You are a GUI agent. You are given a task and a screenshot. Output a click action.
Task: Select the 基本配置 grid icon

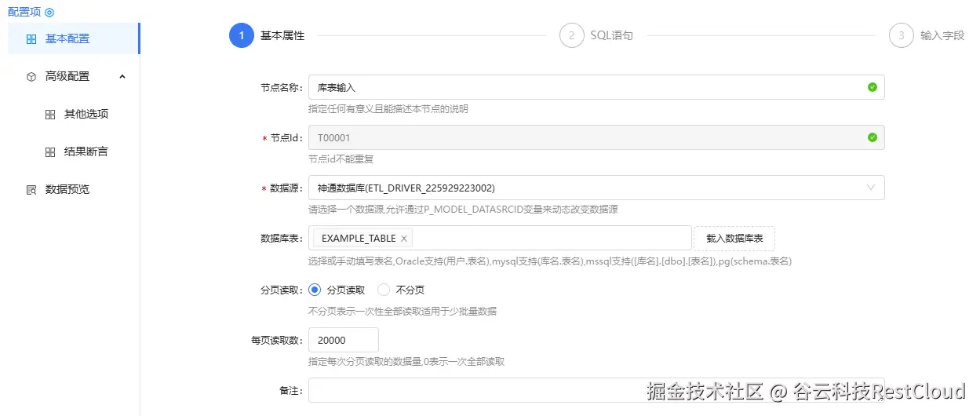tap(31, 38)
